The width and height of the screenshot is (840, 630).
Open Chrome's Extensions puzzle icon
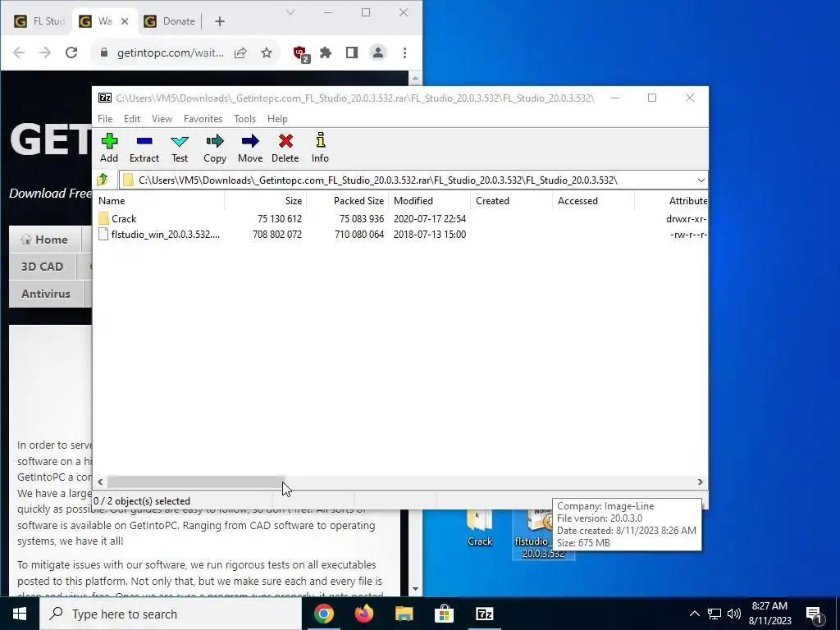coord(326,52)
